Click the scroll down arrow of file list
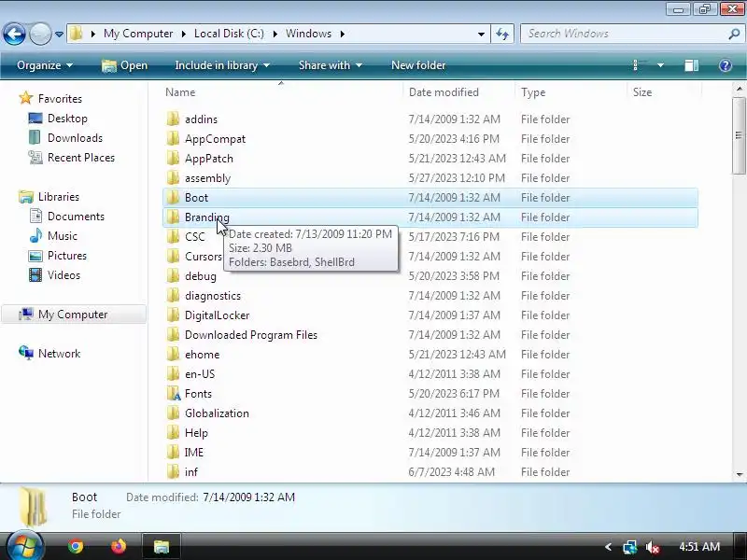 coord(739,474)
